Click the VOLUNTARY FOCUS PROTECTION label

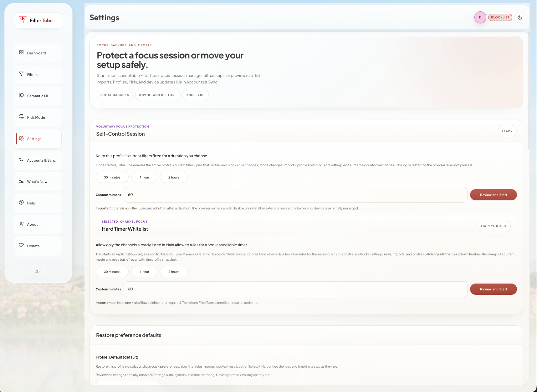click(122, 127)
